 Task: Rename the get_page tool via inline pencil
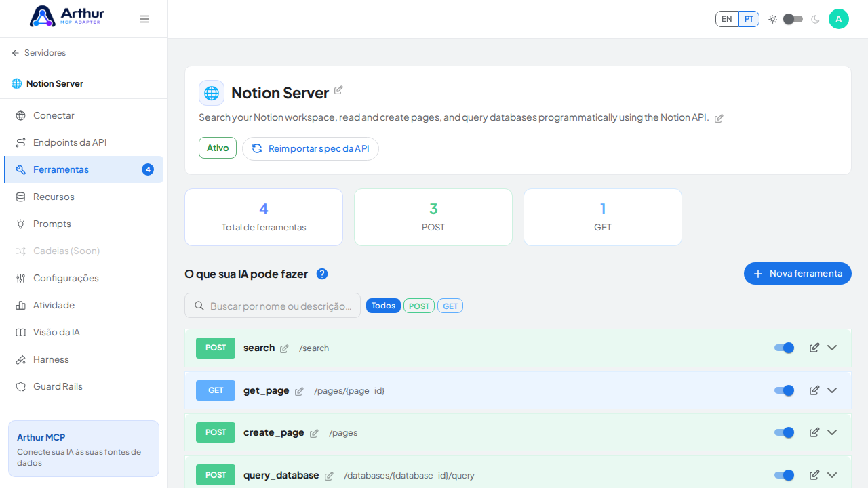tap(299, 391)
